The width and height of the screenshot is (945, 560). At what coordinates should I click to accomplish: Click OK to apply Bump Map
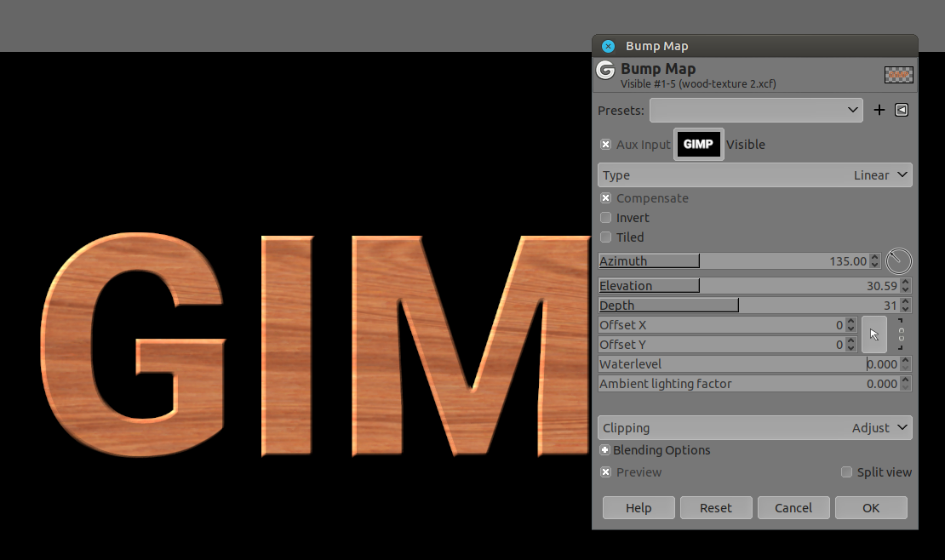[871, 507]
